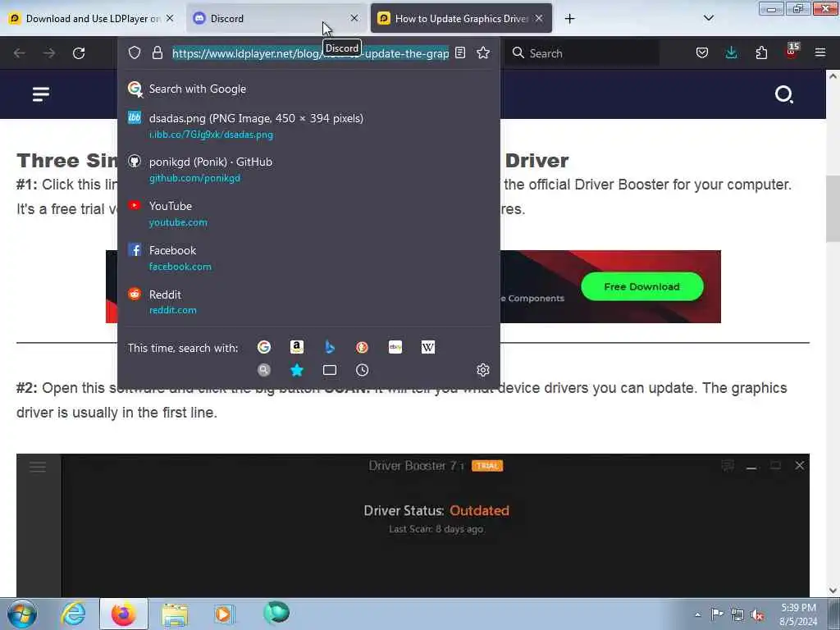Viewport: 840px width, 630px height.
Task: Click the LDPlayer site search magnifier
Action: coord(783,94)
